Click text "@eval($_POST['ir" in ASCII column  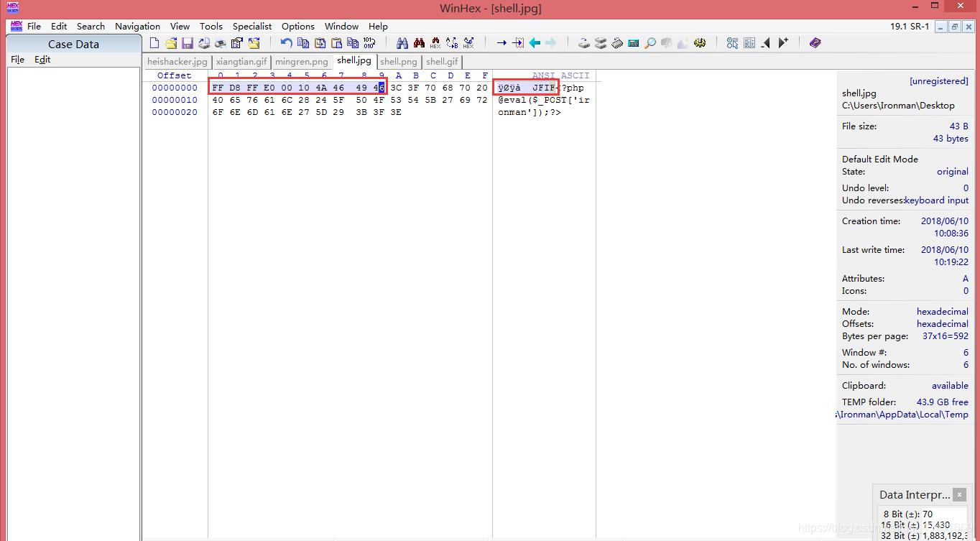coord(544,100)
